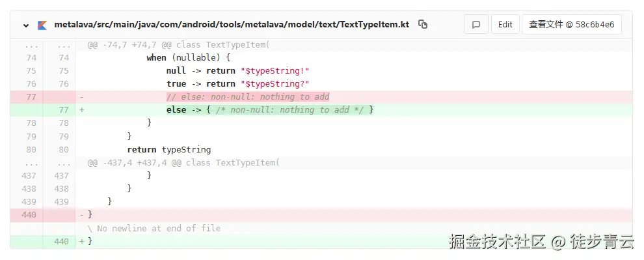Open the TextTypeItem.kt file path link

pyautogui.click(x=232, y=24)
